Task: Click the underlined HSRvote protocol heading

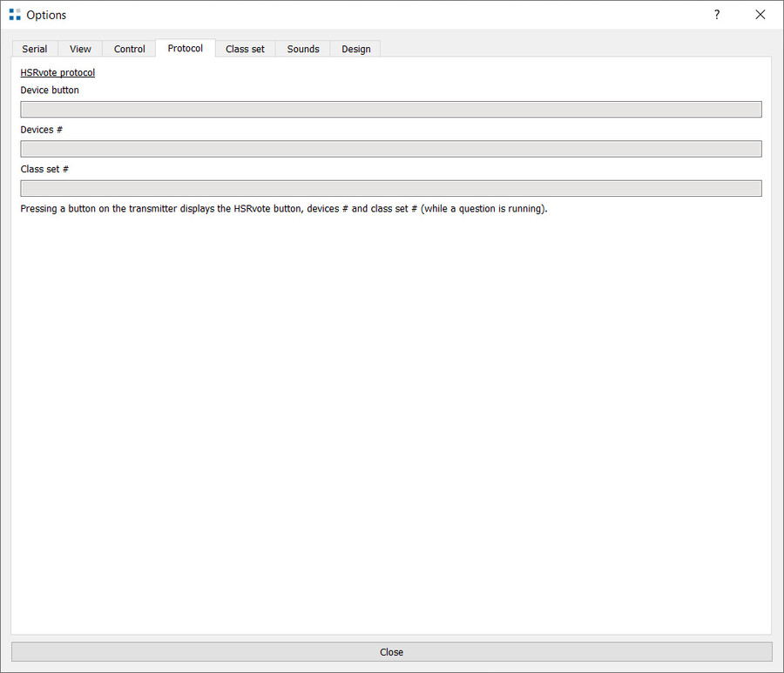Action: pyautogui.click(x=57, y=73)
